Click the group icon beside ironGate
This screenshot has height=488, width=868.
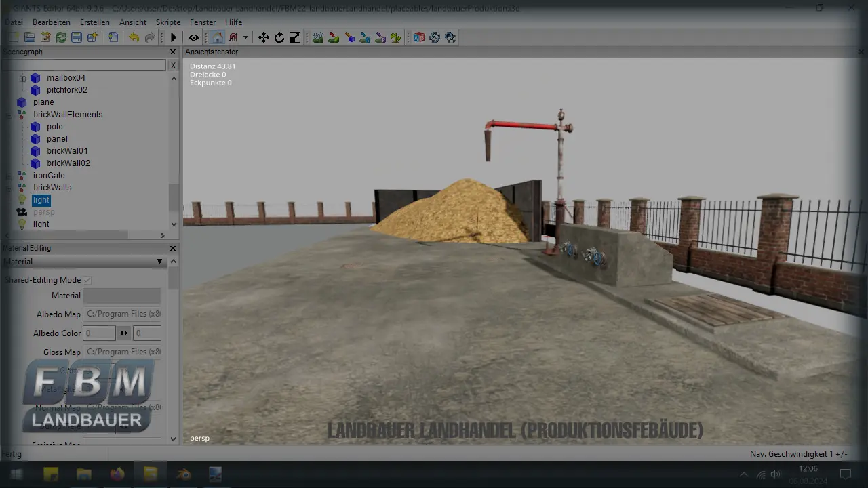[x=22, y=176]
